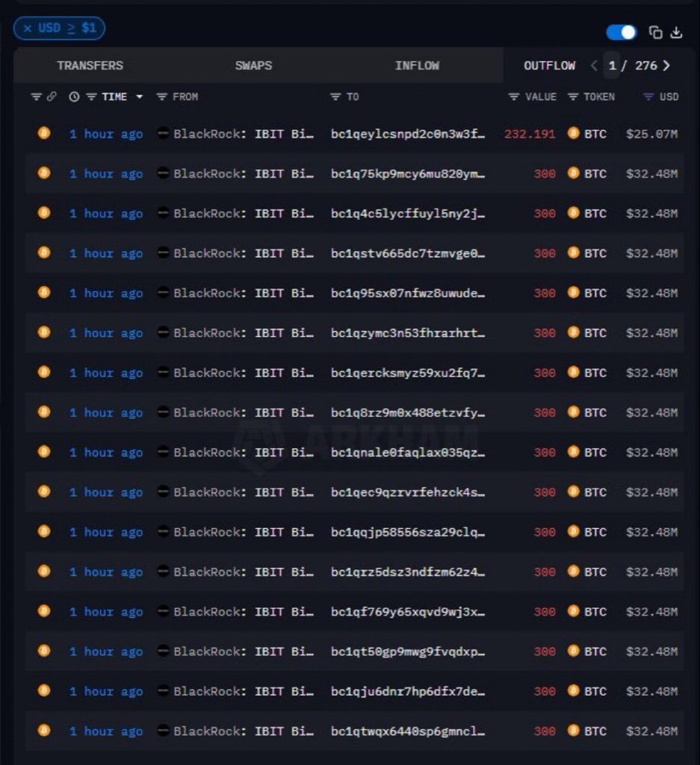
Task: Open BlackRock sender in bc1qju6dnr7hp6dfx7de row
Action: coord(244,691)
